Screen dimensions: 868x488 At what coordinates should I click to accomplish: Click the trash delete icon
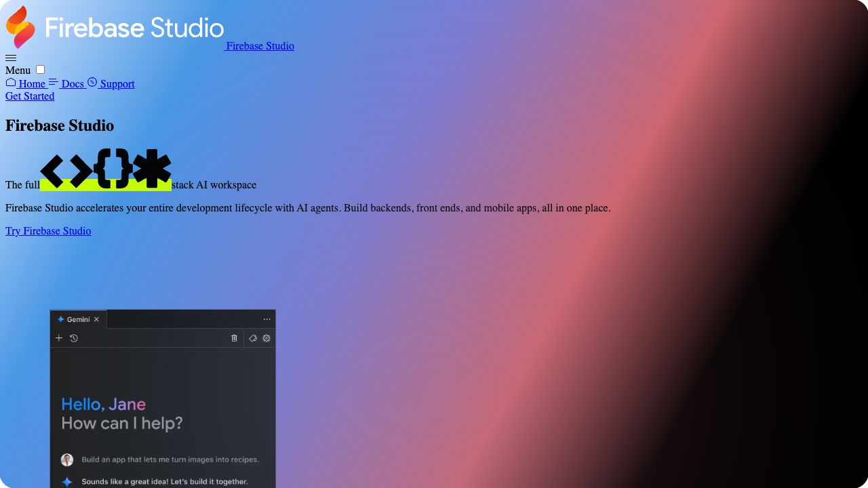(x=235, y=338)
